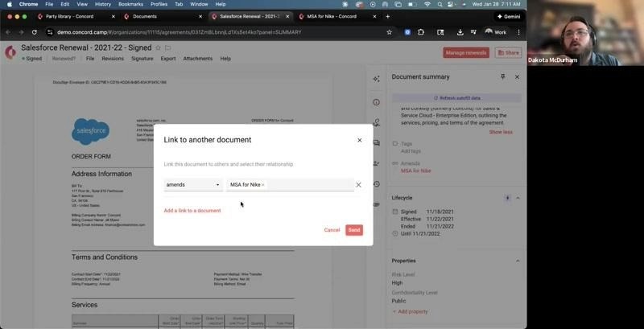Click the Salesforce logo in document

[90, 131]
